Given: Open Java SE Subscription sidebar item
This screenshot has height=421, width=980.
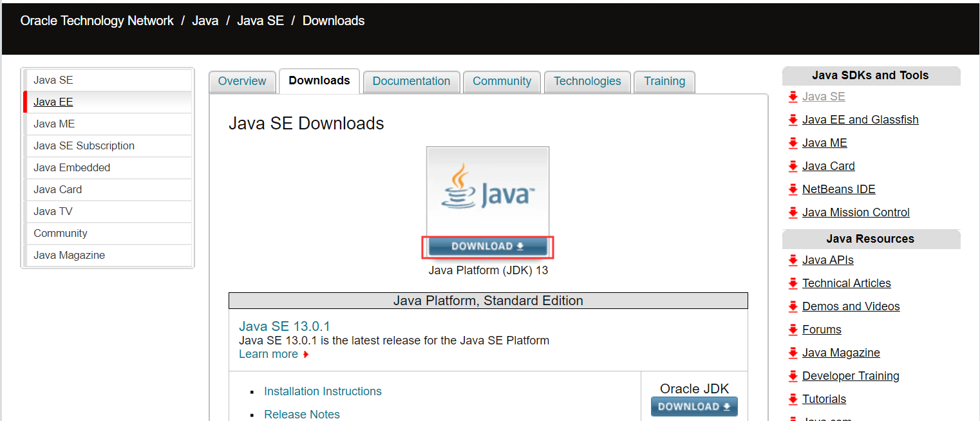Looking at the screenshot, I should coord(108,146).
